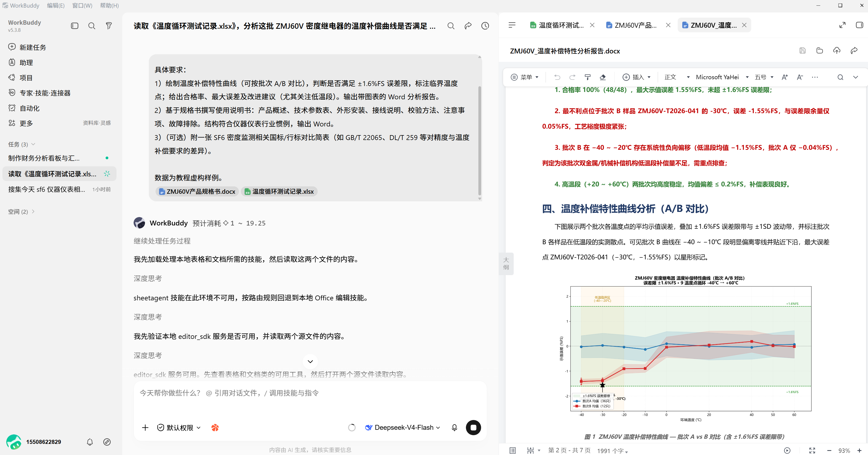Click the circular icon beside the bell

point(107,442)
